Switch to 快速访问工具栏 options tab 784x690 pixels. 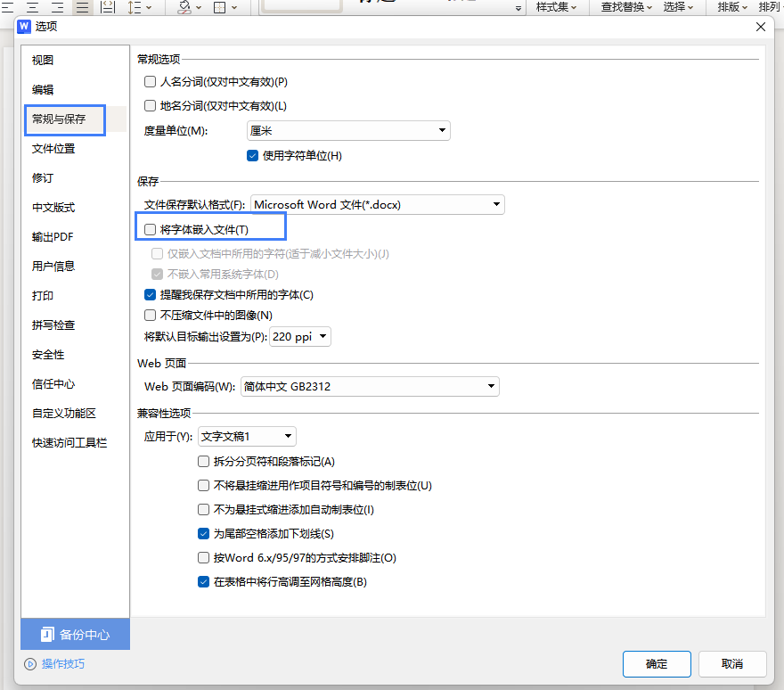tap(69, 443)
